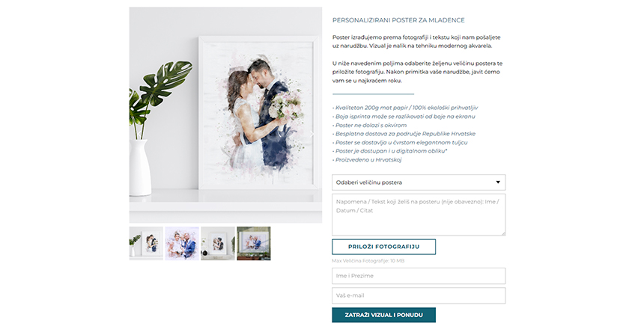Screen dimensions: 644x329
Task: Select first thumbnail with plant and frame
Action: click(146, 243)
